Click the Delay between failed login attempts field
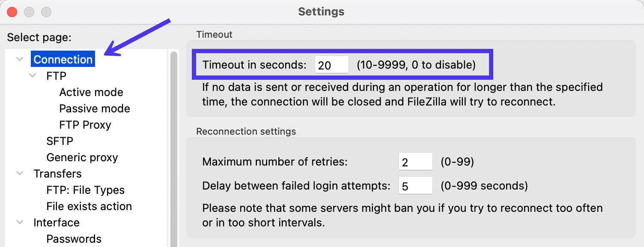Image resolution: width=644 pixels, height=247 pixels. pyautogui.click(x=415, y=185)
